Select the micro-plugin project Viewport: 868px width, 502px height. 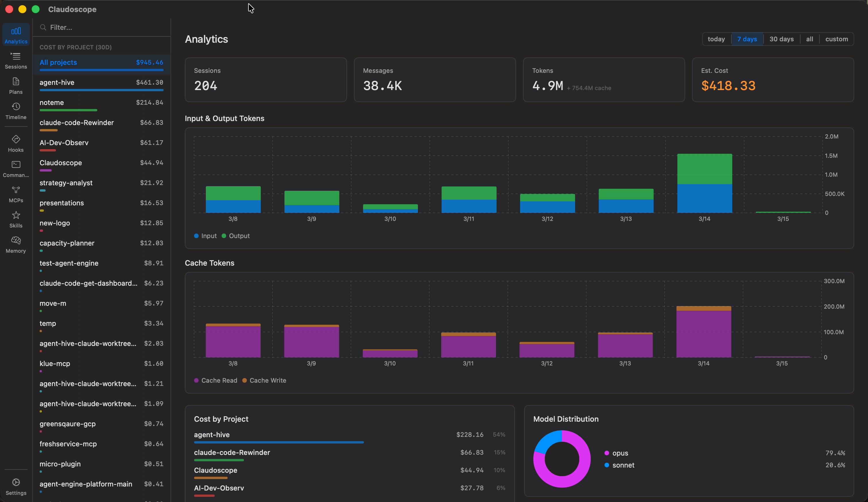click(x=102, y=466)
